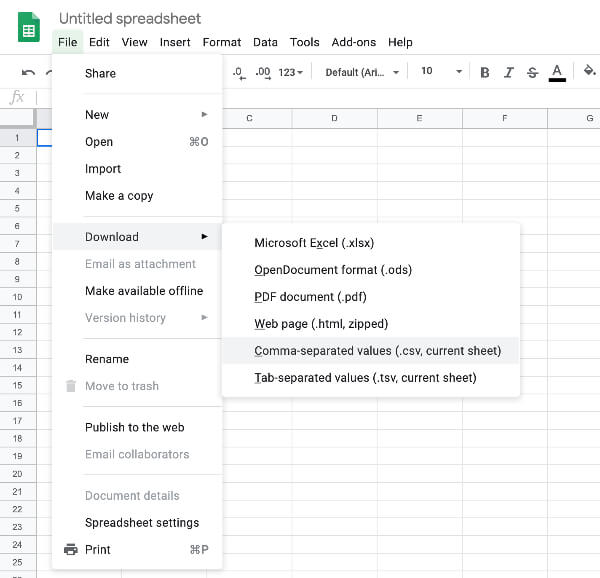Select Make a copy
This screenshot has height=578, width=600.
[137, 195]
